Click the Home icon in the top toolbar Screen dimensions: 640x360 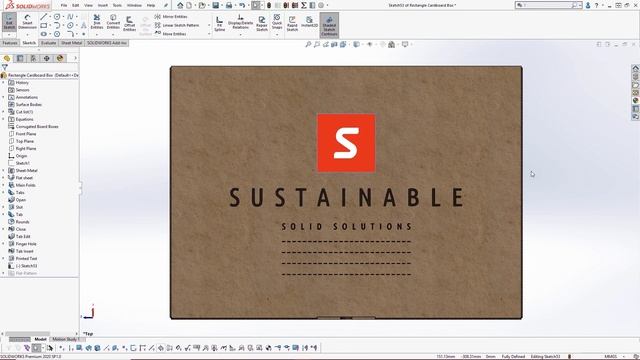coord(180,5)
